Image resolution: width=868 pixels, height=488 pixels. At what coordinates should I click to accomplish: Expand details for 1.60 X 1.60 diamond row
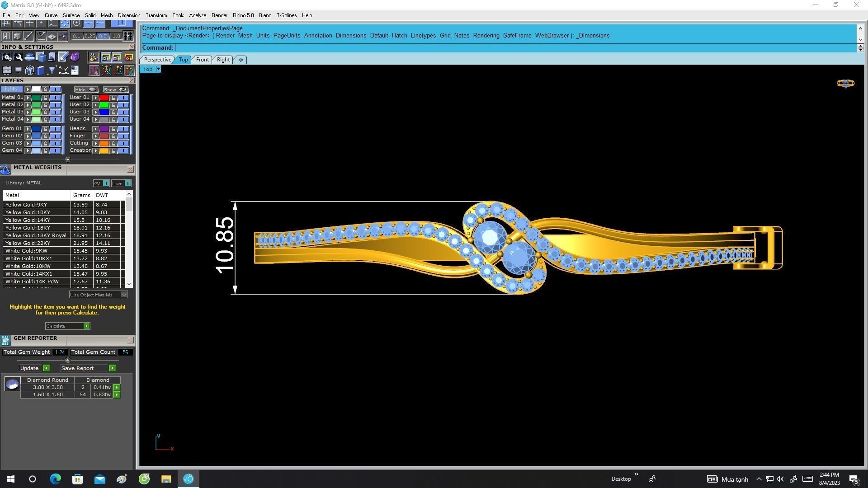117,395
